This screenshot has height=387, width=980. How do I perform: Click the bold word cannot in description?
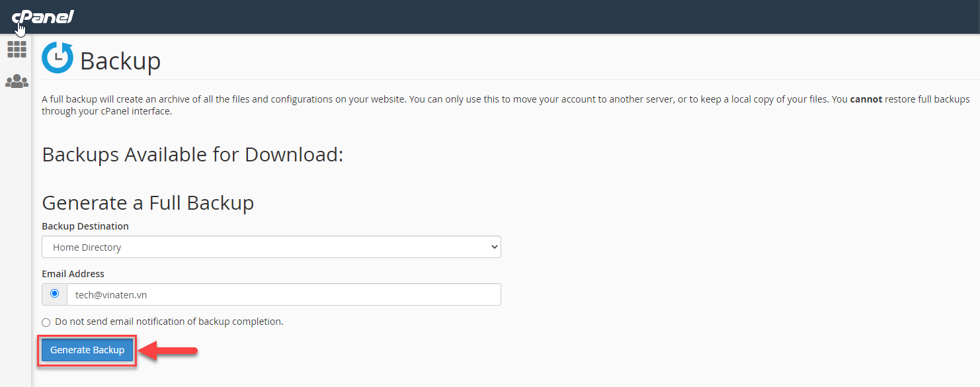[x=866, y=99]
